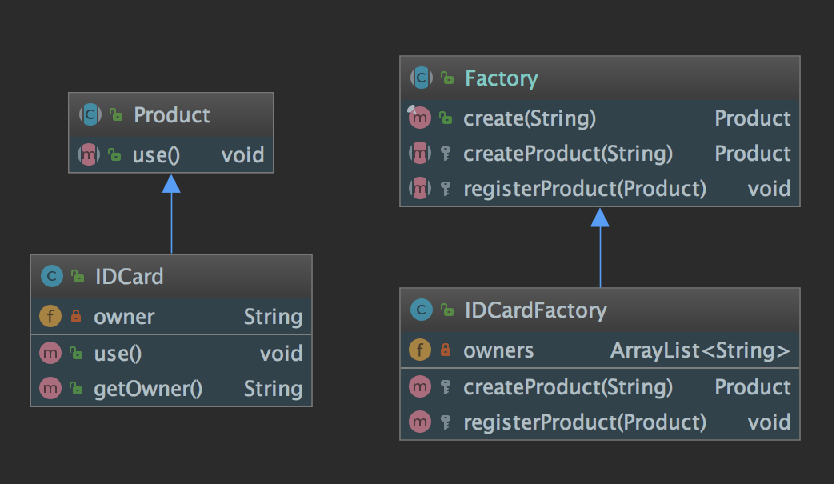This screenshot has width=834, height=484.
Task: Click void return type of IDCardFactory registerProduct(Product)
Action: pos(769,423)
